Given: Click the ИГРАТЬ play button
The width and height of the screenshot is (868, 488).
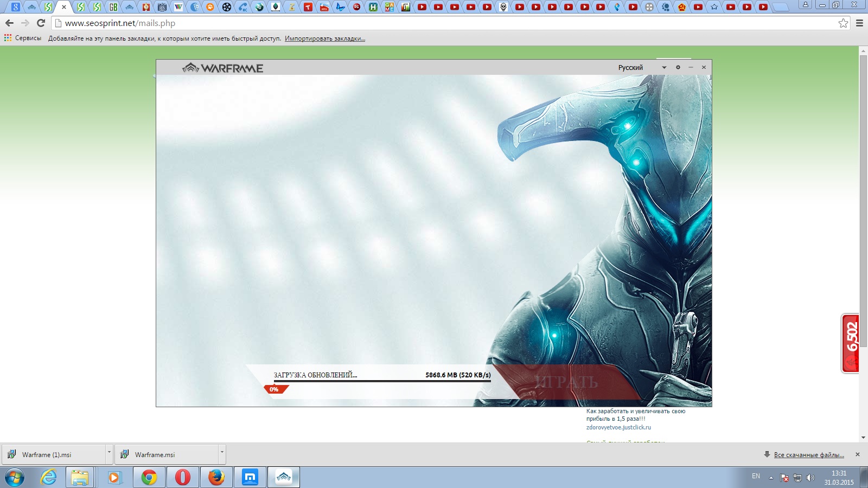Looking at the screenshot, I should tap(566, 382).
